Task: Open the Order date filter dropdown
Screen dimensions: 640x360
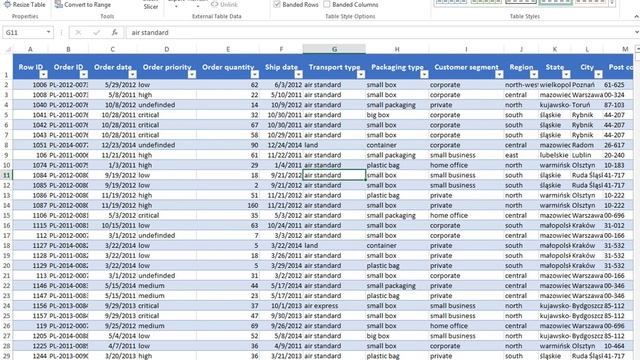Action: coord(133,74)
